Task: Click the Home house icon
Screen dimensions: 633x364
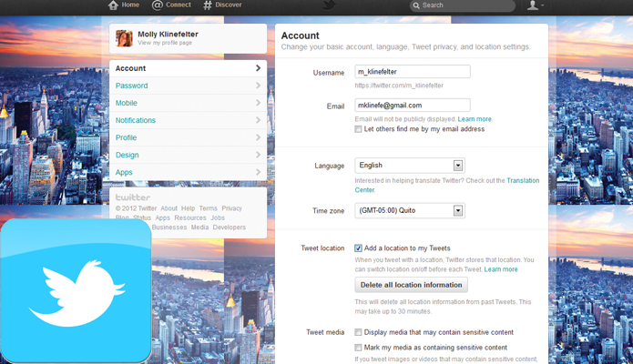Action: tap(114, 5)
